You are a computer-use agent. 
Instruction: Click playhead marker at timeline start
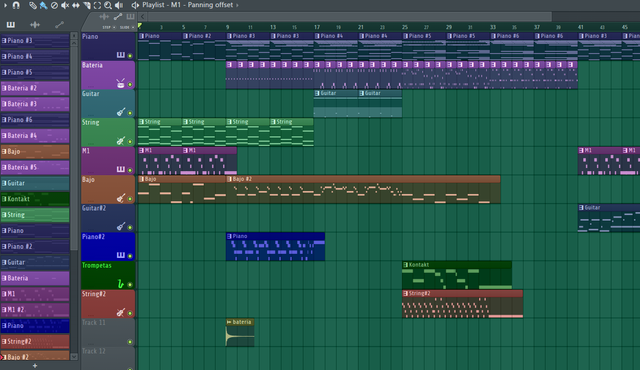tap(140, 26)
